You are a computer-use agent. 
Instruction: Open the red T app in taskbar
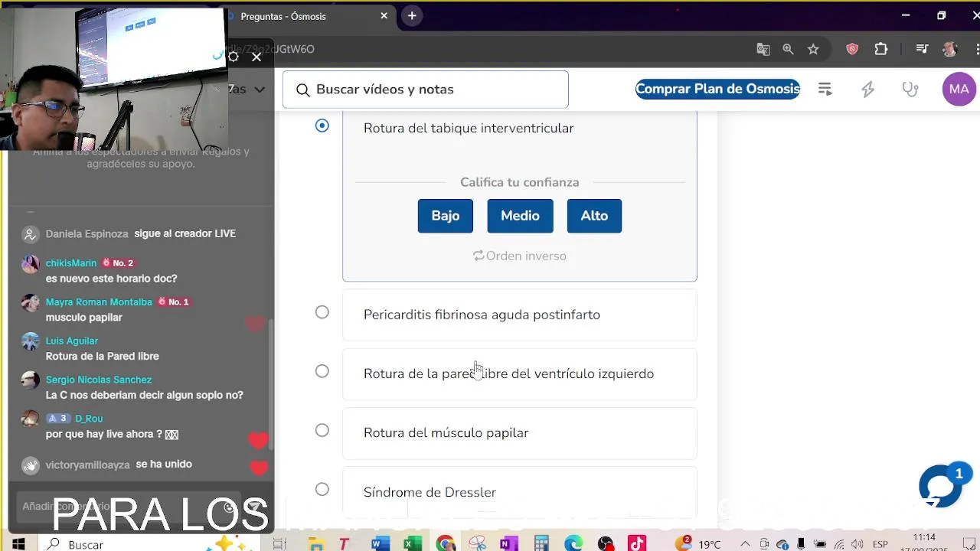[x=345, y=544]
